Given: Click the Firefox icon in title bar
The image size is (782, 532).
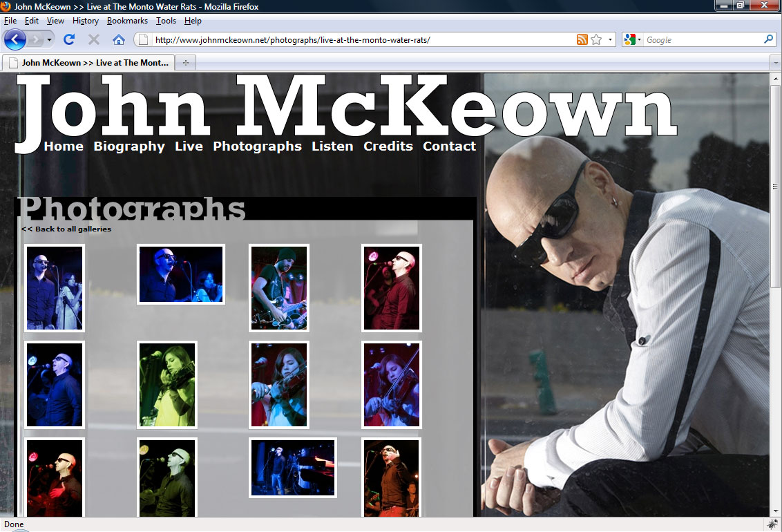Looking at the screenshot, I should click(6, 6).
